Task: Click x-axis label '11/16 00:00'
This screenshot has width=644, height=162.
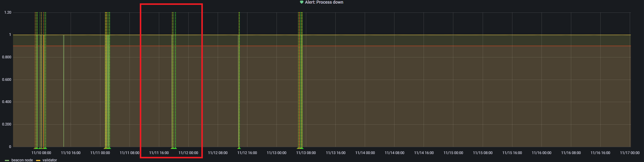Action: coord(542,153)
